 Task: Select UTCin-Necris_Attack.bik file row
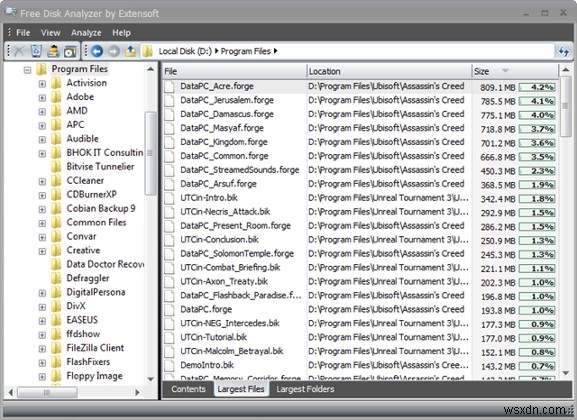click(x=361, y=212)
